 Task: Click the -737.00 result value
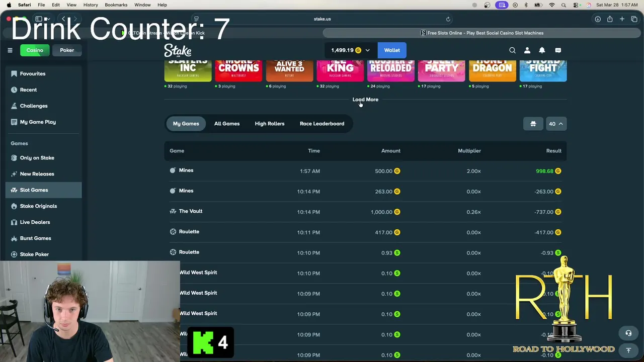coord(543,212)
